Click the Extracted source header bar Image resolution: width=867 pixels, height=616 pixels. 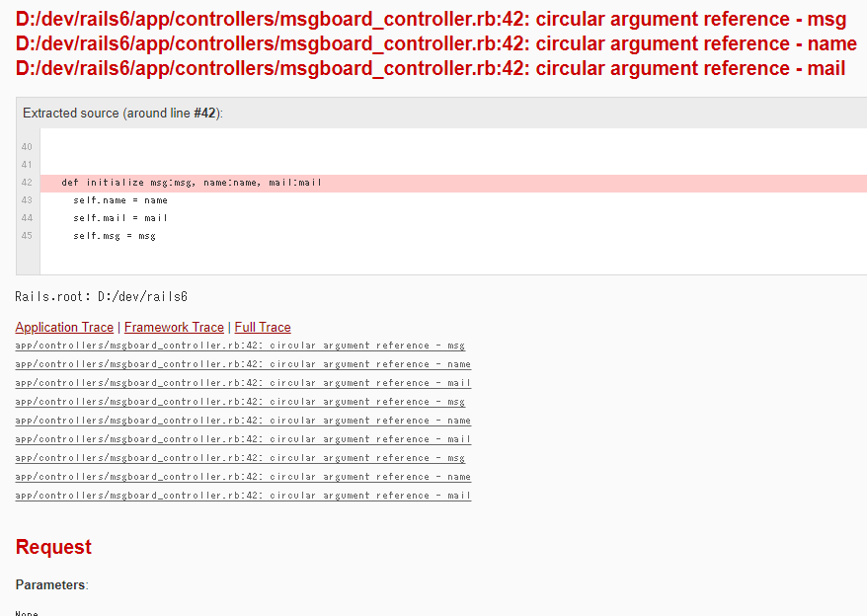(x=123, y=114)
